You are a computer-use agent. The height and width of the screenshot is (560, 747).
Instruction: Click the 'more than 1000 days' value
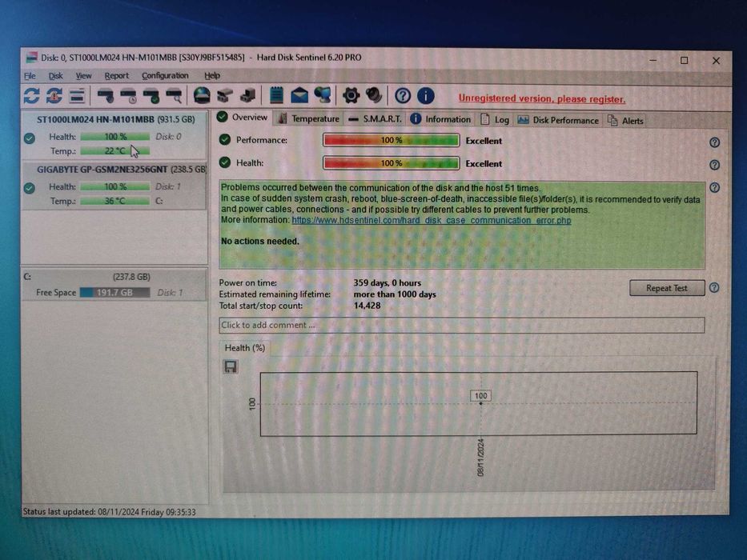pos(395,294)
